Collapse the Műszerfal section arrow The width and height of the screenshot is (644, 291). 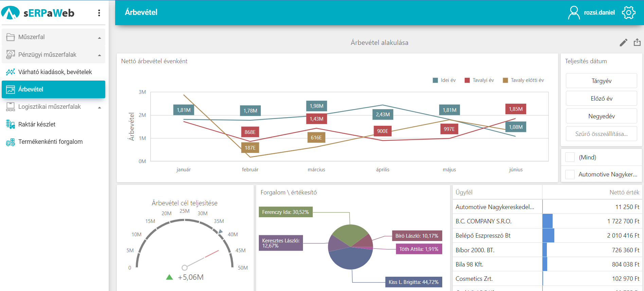(x=100, y=38)
